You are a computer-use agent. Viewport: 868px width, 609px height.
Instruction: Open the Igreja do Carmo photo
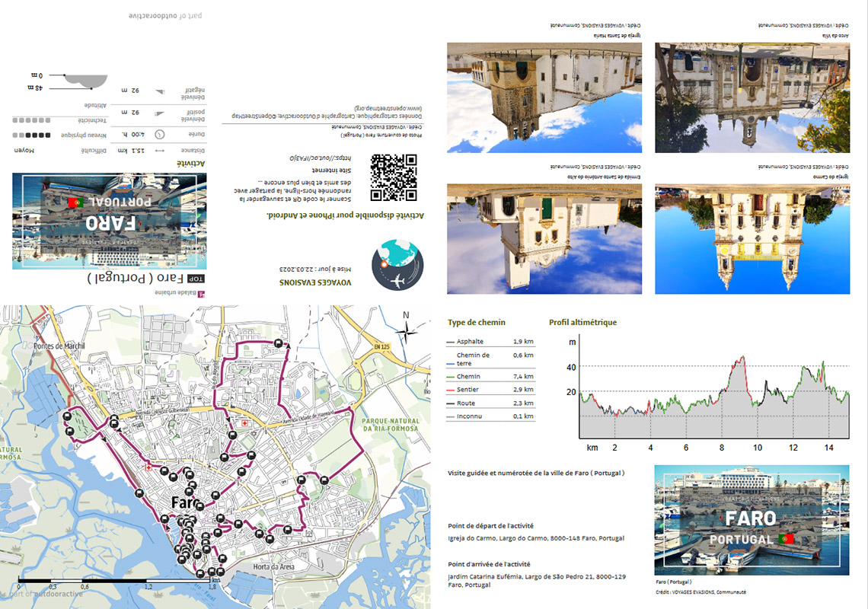point(752,238)
